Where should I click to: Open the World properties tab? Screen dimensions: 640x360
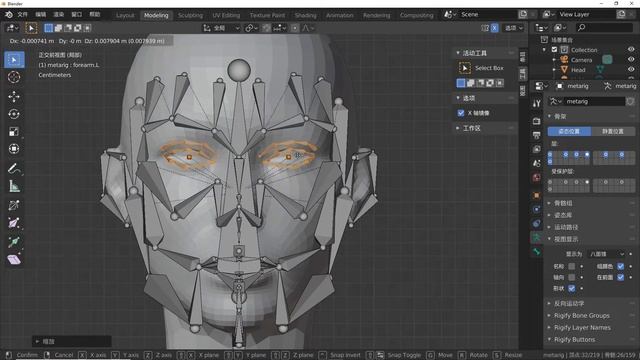point(536,178)
